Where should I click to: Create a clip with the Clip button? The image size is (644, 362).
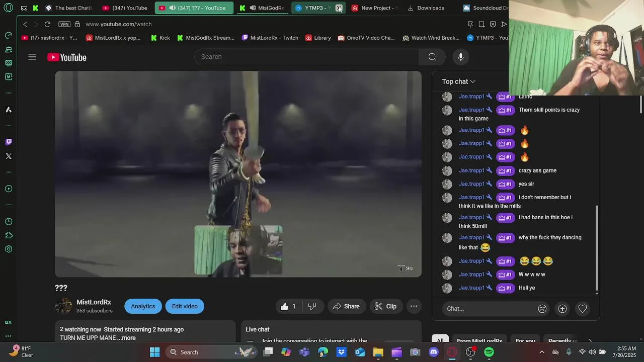click(386, 306)
